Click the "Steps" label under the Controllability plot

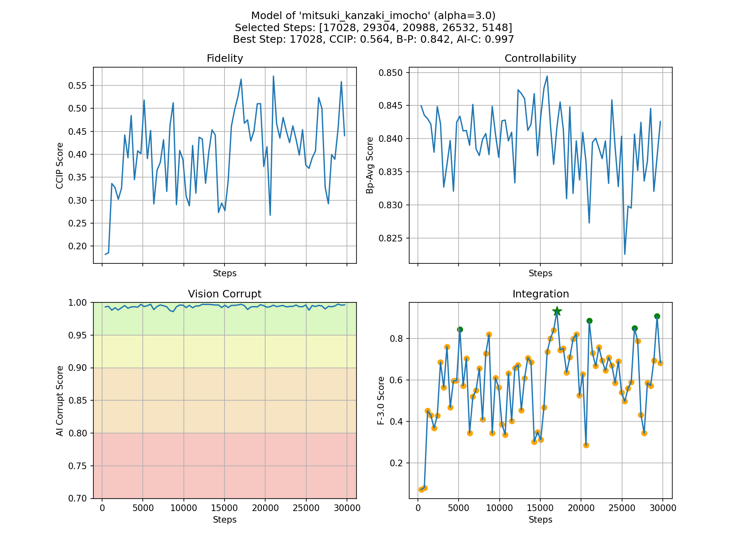tap(540, 273)
